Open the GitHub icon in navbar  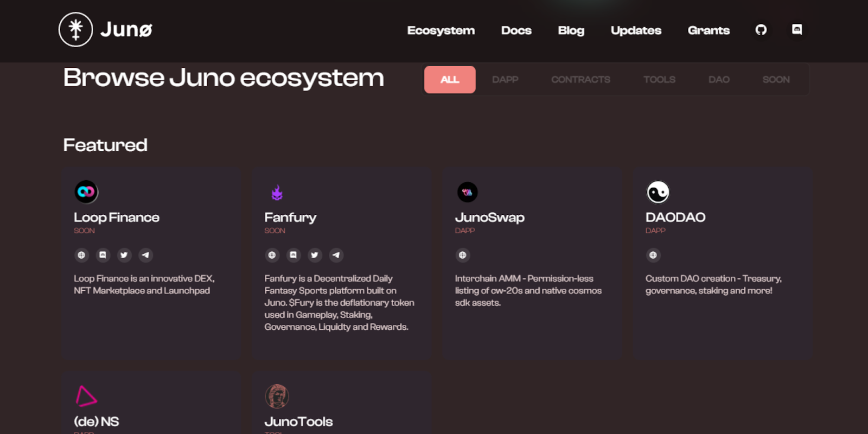click(761, 30)
